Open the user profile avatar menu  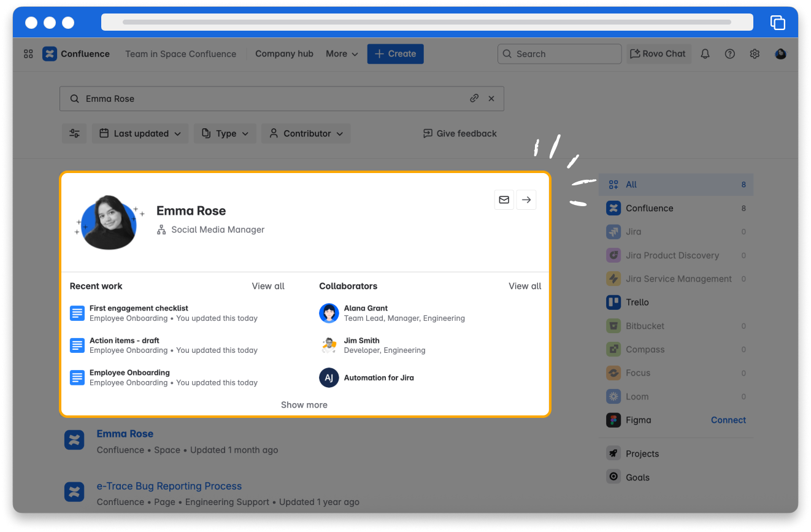pos(780,54)
